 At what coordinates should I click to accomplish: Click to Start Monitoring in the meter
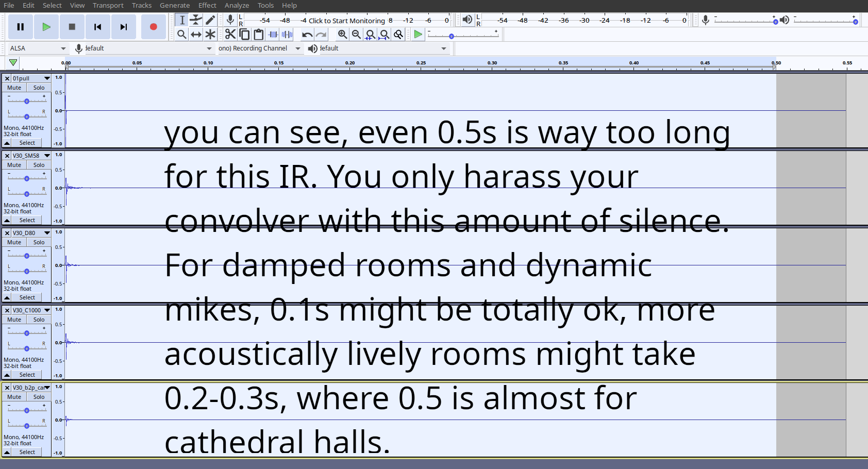click(x=346, y=21)
